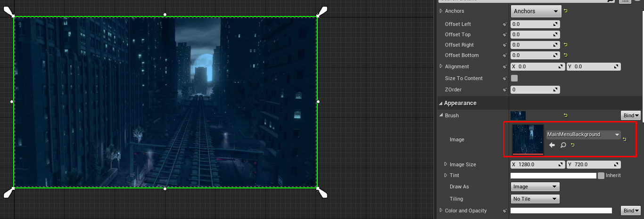The height and width of the screenshot is (219, 644).
Task: Click the bottom-left anchor handle on canvas
Action: [9, 192]
